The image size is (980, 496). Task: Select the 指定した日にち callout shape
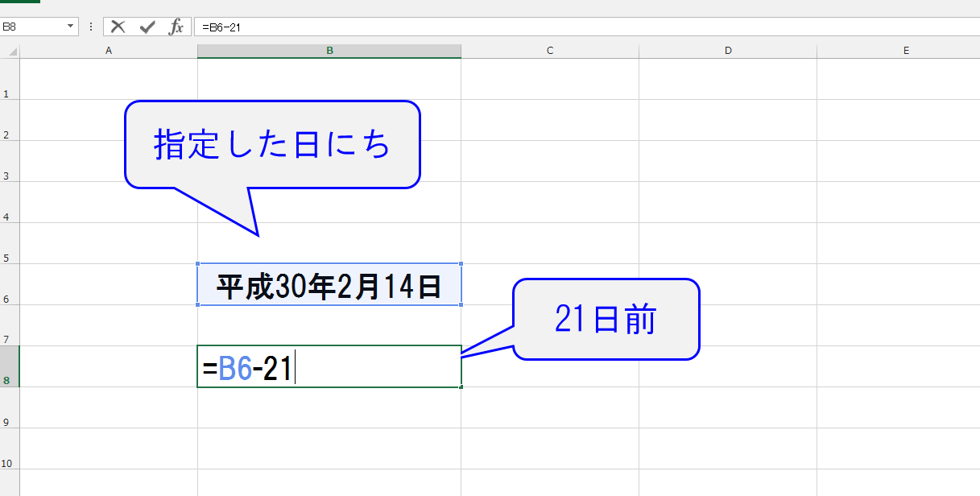click(272, 145)
